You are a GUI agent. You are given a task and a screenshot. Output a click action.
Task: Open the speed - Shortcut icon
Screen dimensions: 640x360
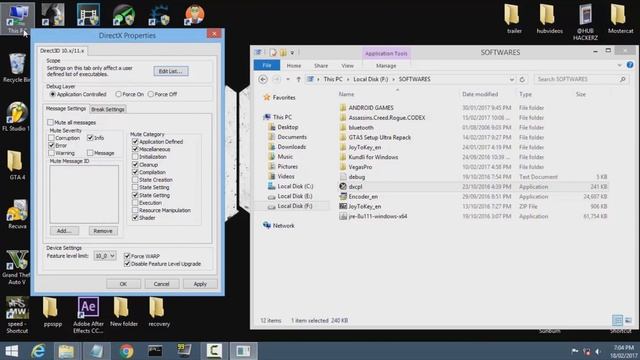point(17,315)
